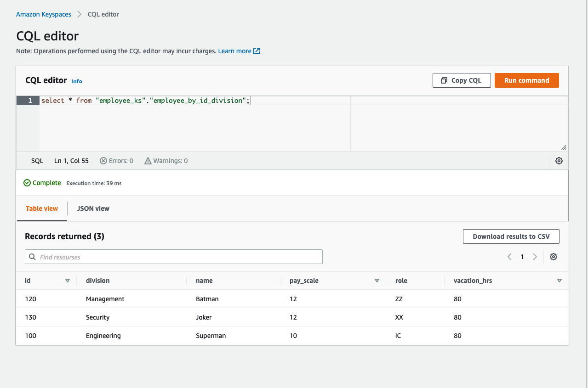This screenshot has width=588, height=388.
Task: Sort results by id column
Action: click(x=68, y=281)
